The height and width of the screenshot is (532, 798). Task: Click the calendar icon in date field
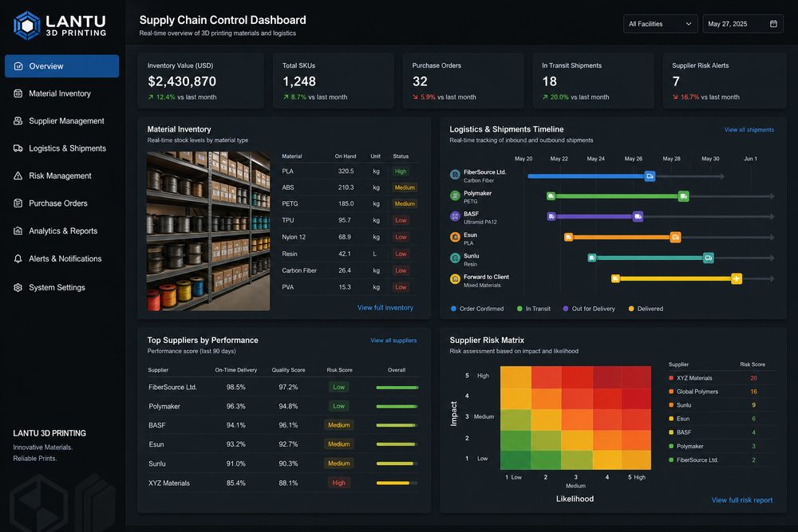pyautogui.click(x=773, y=24)
